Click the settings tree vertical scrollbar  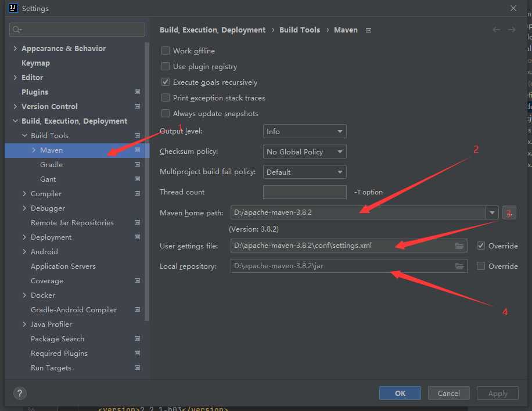pos(146,182)
